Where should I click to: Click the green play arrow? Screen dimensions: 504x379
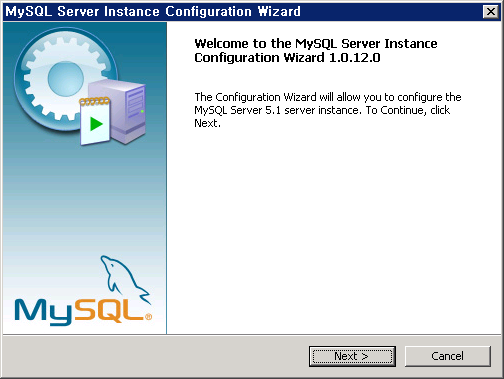click(96, 124)
